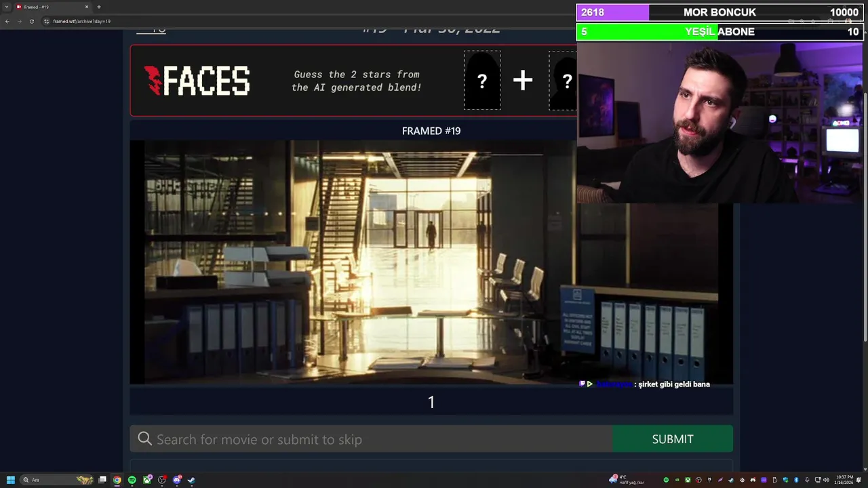Go back to the previous page
This screenshot has width=868, height=488.
tap(7, 21)
